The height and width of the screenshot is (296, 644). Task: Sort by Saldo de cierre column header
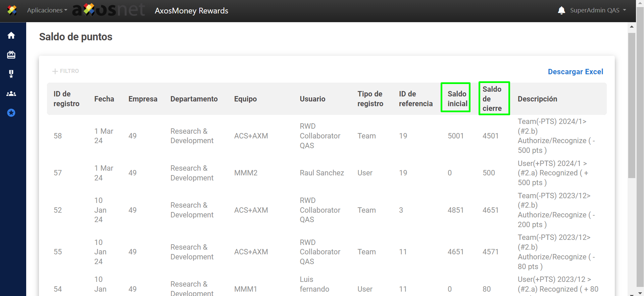pos(492,99)
